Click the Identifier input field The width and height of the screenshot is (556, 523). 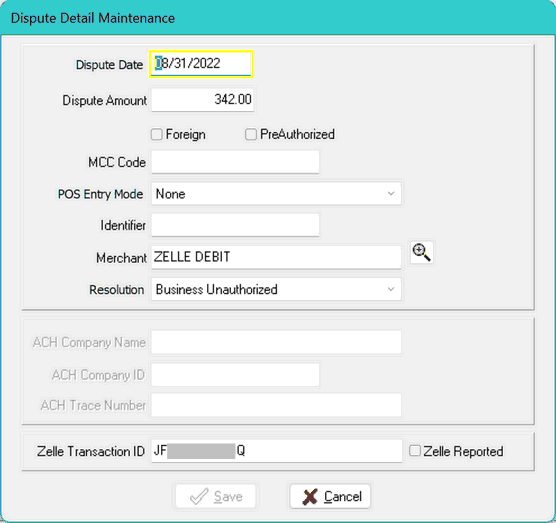(235, 225)
